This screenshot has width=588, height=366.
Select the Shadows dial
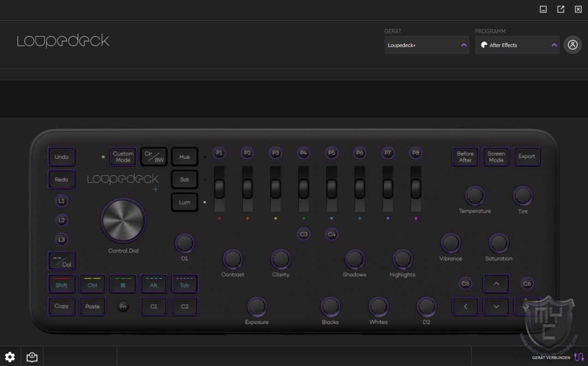tap(354, 259)
